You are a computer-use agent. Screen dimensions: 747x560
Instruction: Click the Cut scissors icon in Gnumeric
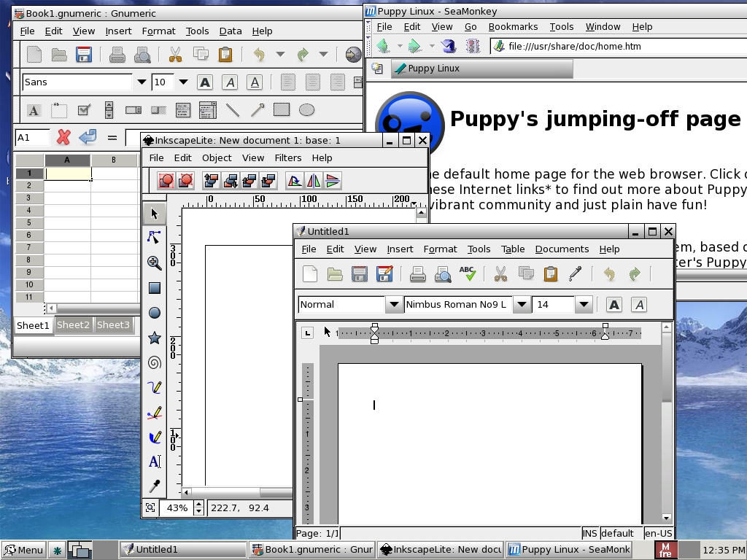(175, 55)
